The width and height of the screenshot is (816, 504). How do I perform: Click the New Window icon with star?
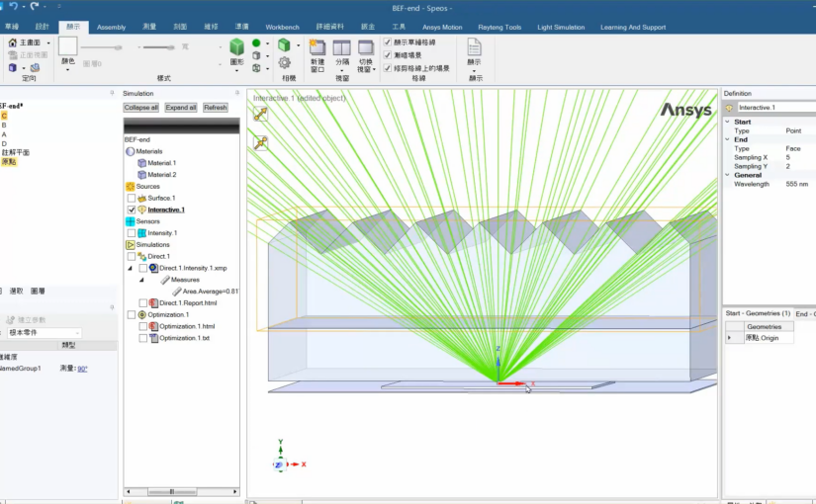317,47
